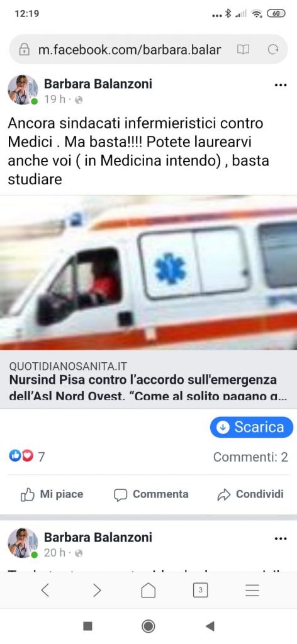Show open tabs counter

(x=200, y=590)
